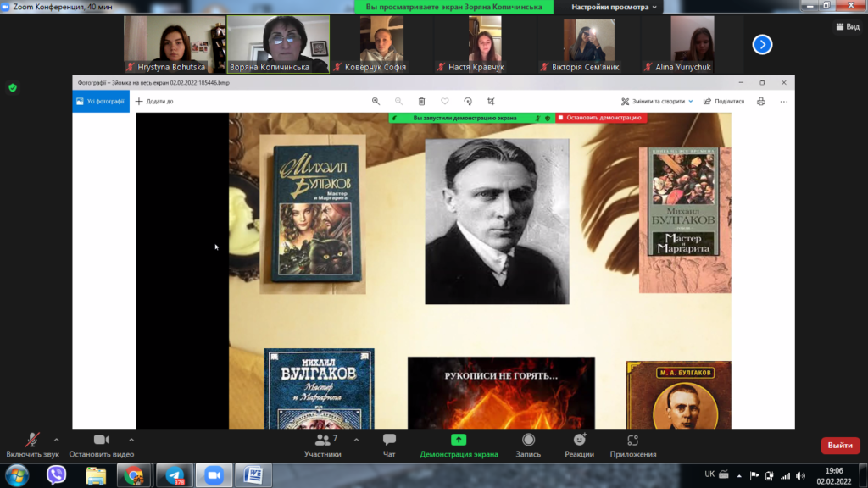Open more options ellipsis in Photos
Image resolution: width=868 pixels, height=488 pixels.
click(784, 102)
